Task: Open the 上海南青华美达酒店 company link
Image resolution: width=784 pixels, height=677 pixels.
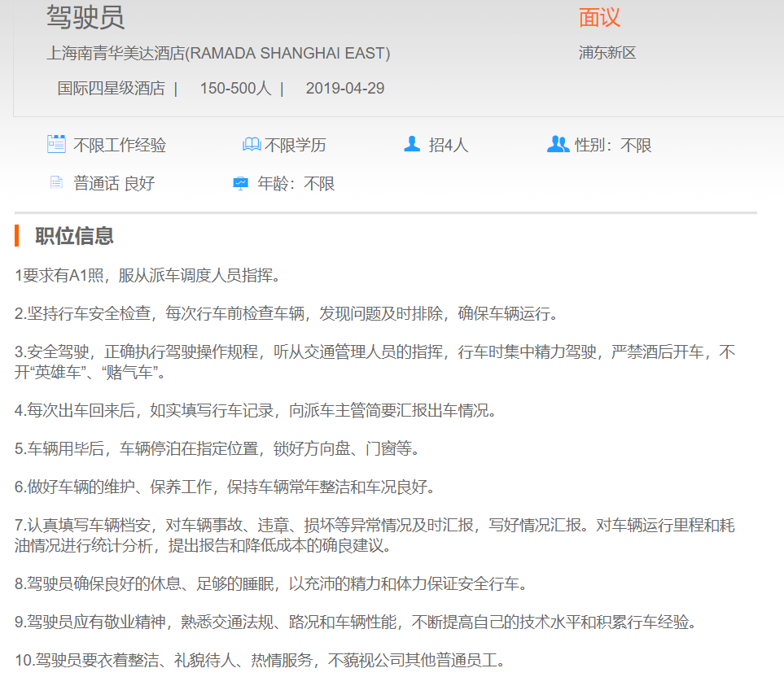Action: click(x=218, y=54)
